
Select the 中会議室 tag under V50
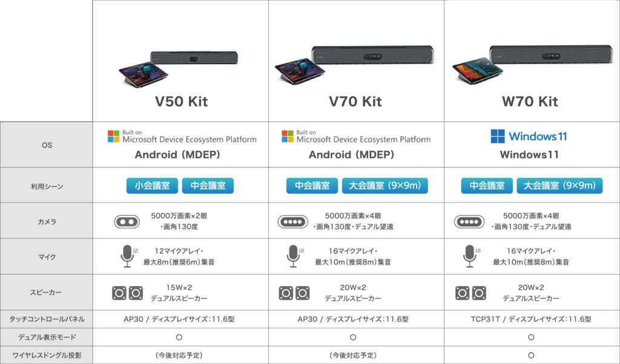click(x=208, y=186)
